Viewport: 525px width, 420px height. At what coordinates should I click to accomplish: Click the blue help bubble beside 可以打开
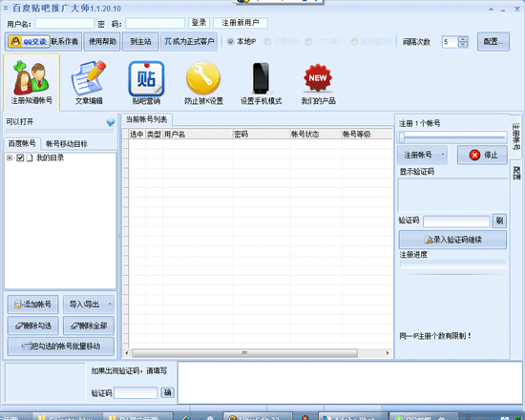111,122
